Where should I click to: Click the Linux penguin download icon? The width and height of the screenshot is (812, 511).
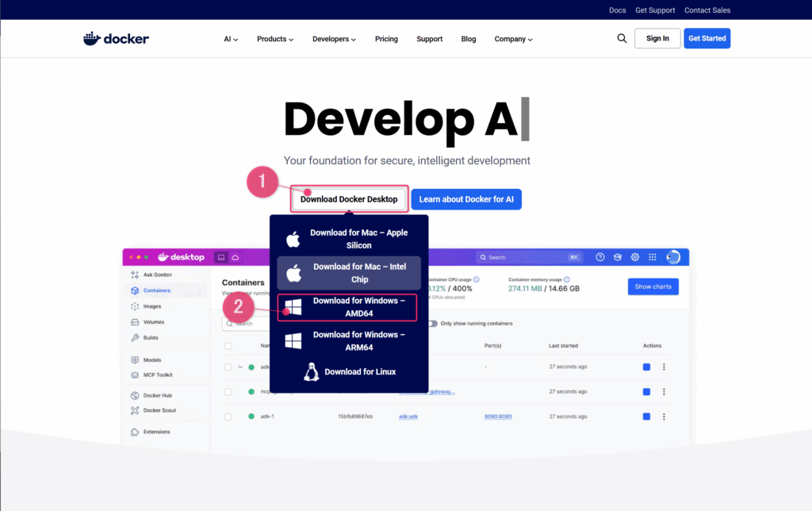312,371
